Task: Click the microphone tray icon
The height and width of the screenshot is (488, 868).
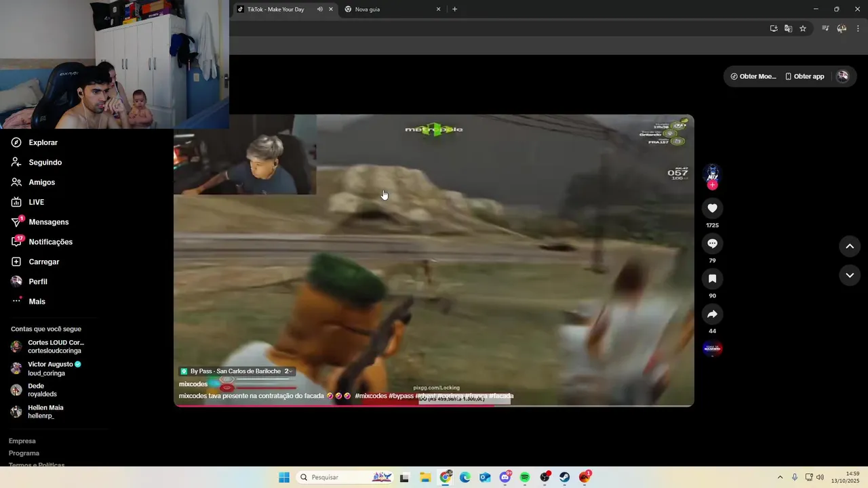Action: coord(795,477)
